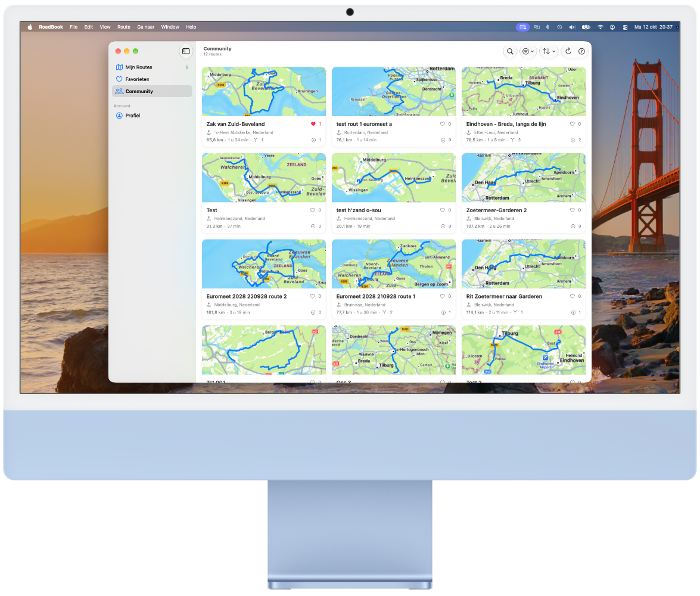Screen dimensions: 700x596
Task: Click the download icon on Zak van Zuid-Beveland
Action: [x=313, y=140]
